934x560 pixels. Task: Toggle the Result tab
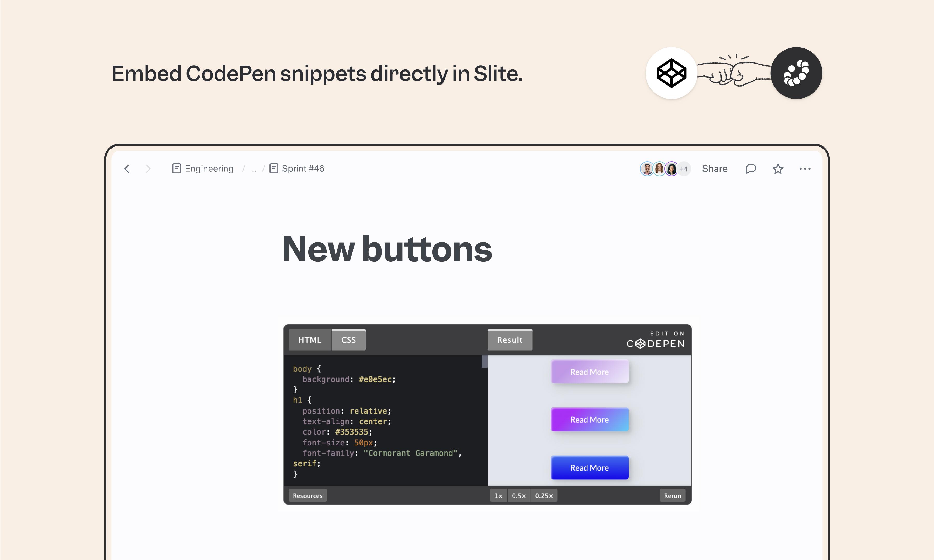510,340
